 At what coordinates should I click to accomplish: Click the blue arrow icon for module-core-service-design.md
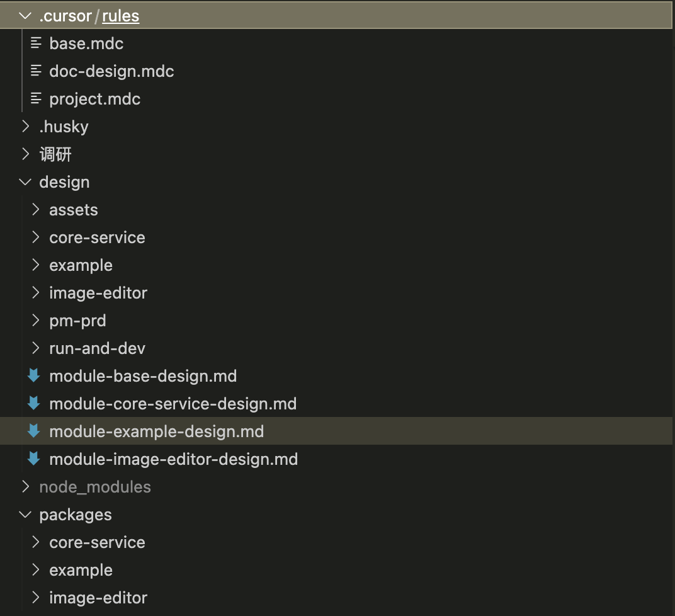pyautogui.click(x=34, y=404)
